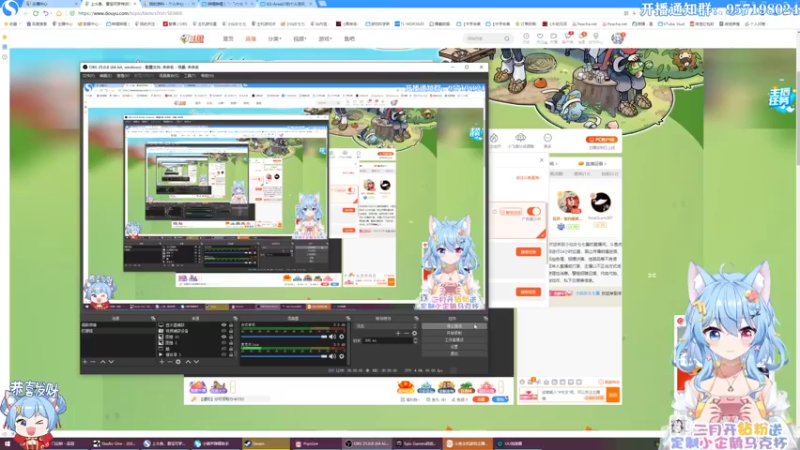Click the Douyu search magnifier icon
The height and width of the screenshot is (450, 800).
(x=507, y=39)
